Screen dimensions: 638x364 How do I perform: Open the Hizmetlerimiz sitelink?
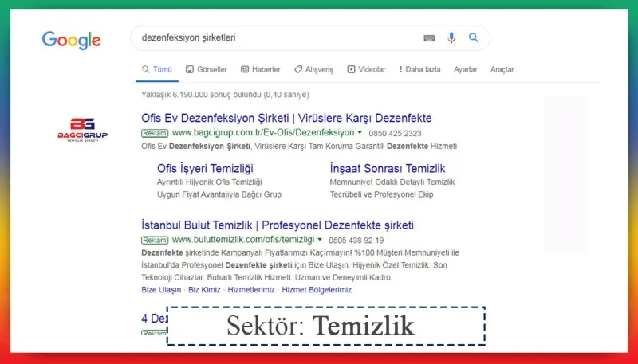coord(251,290)
